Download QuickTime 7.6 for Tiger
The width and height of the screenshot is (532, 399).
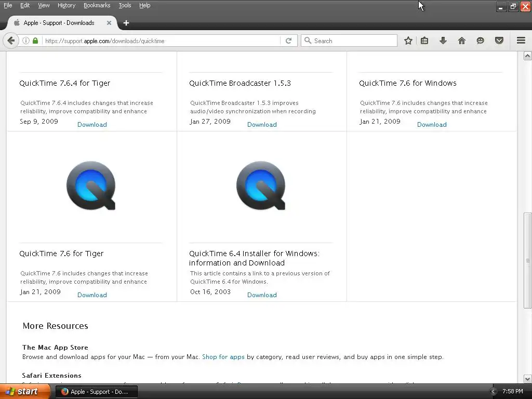92,295
